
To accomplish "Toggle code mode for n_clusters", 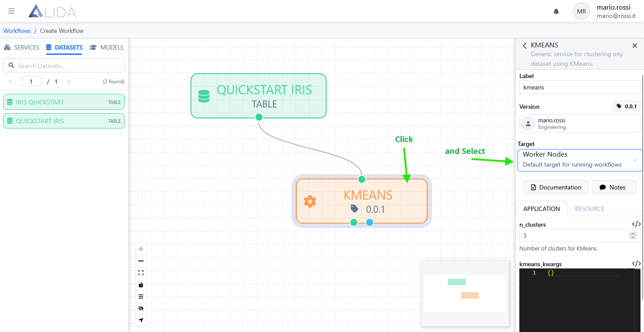I will pyautogui.click(x=636, y=224).
